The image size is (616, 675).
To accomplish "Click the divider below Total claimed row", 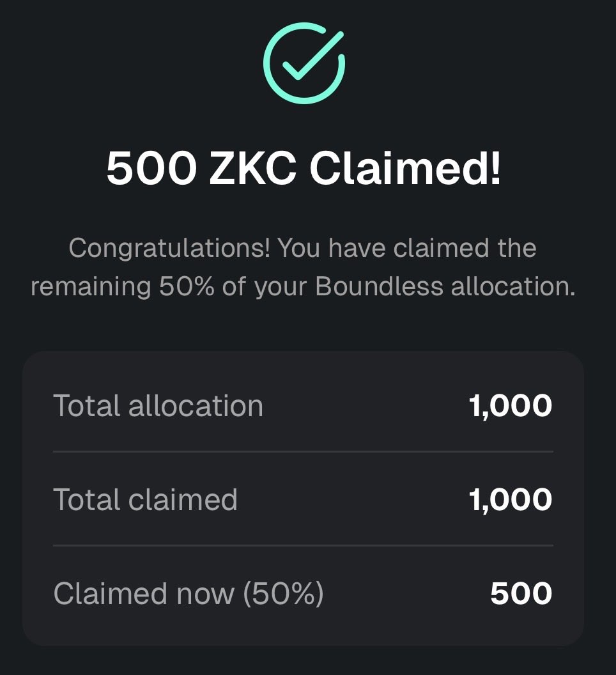I will 303,545.
